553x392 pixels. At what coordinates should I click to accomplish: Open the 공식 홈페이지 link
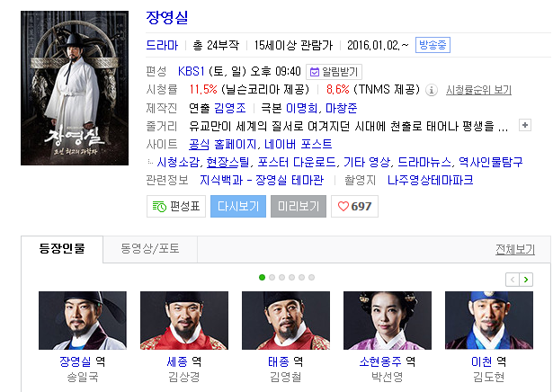coord(222,144)
